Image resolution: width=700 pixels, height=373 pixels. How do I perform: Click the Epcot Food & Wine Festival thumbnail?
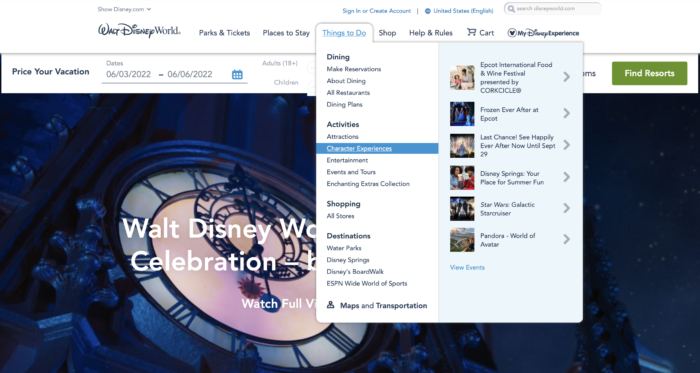(x=462, y=78)
